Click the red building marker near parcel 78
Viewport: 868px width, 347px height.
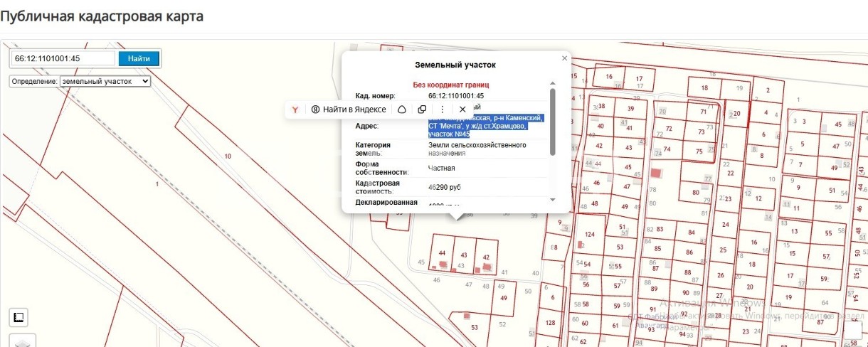[655, 173]
